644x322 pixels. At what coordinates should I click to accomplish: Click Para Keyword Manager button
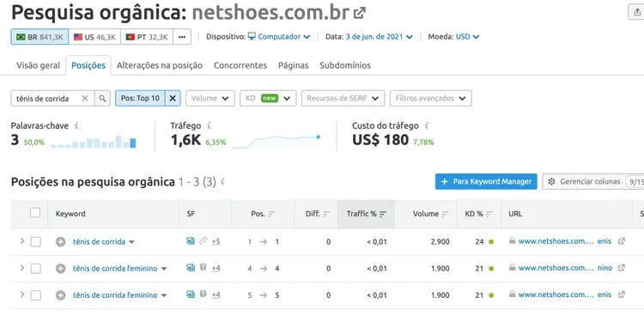pos(486,181)
